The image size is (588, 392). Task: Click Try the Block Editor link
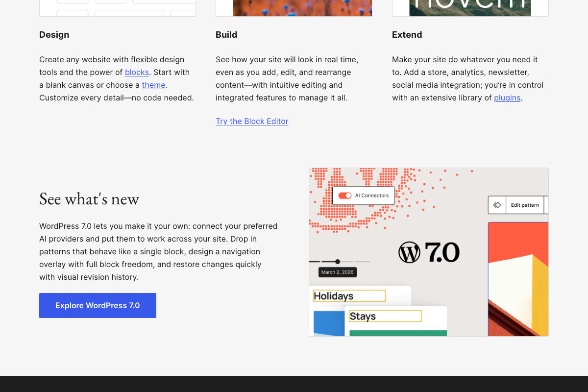[x=252, y=122]
